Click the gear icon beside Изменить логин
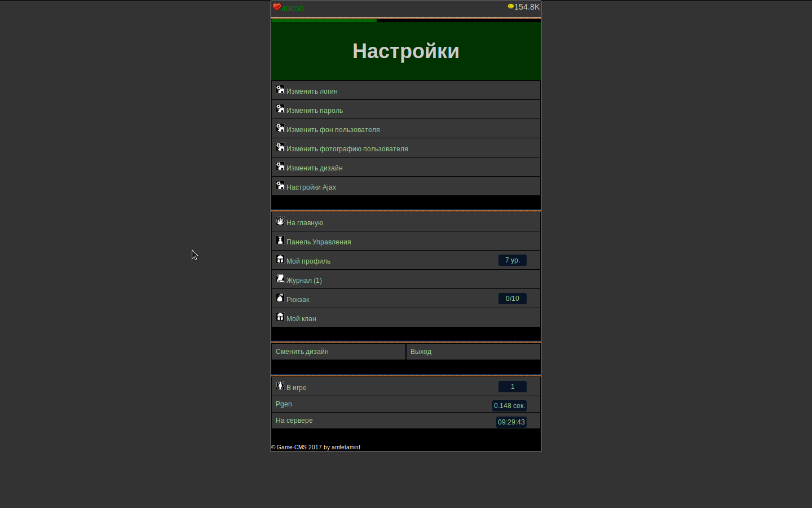This screenshot has height=508, width=812. tap(280, 90)
